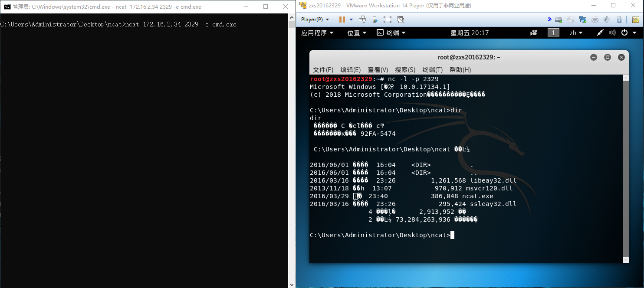Click the cmd.exe icon in cmd title bar
The width and height of the screenshot is (644, 288).
pyautogui.click(x=7, y=7)
